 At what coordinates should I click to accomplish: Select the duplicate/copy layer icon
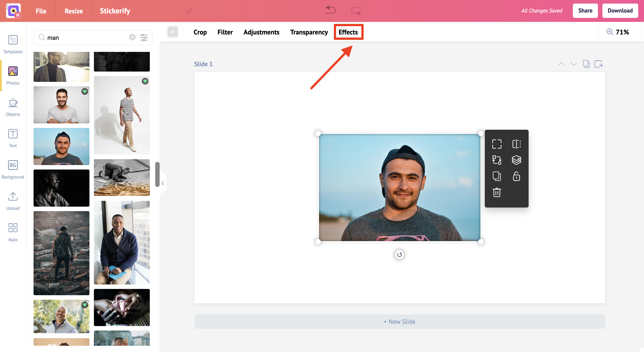click(x=496, y=176)
